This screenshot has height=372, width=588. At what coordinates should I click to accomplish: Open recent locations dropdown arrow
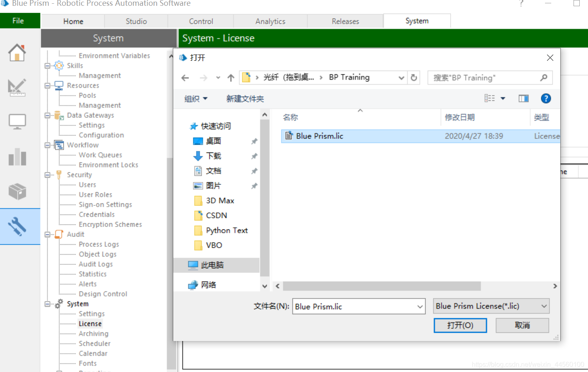[218, 78]
